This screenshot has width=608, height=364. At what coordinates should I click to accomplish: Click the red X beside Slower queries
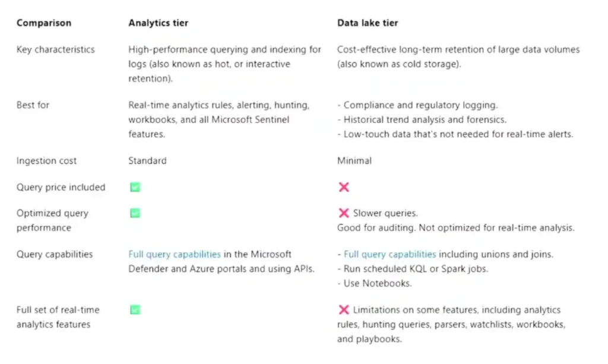(x=343, y=213)
